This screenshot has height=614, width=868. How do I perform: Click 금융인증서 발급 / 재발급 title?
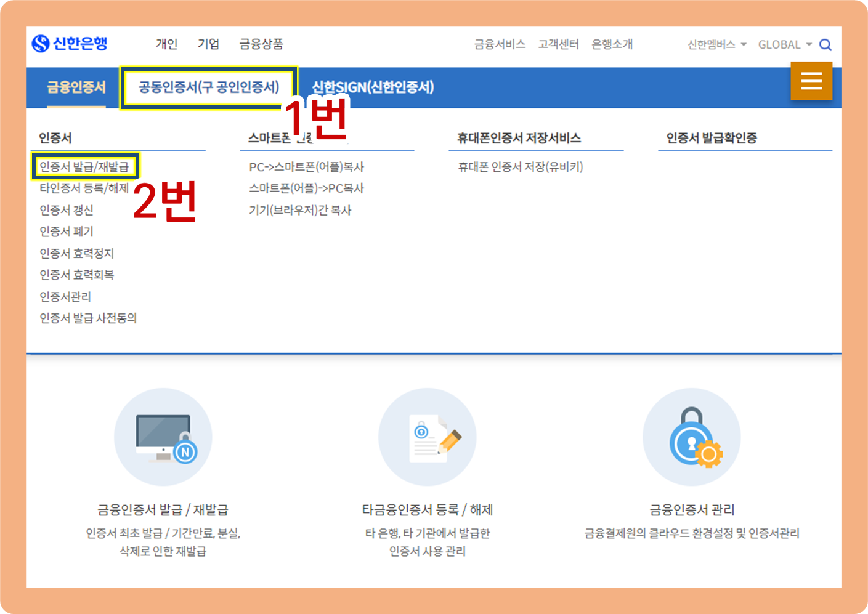coord(163,510)
